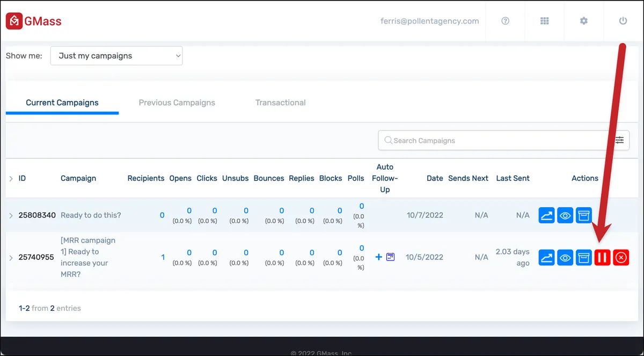Click '1-2 from 2 entries' text

(x=50, y=308)
